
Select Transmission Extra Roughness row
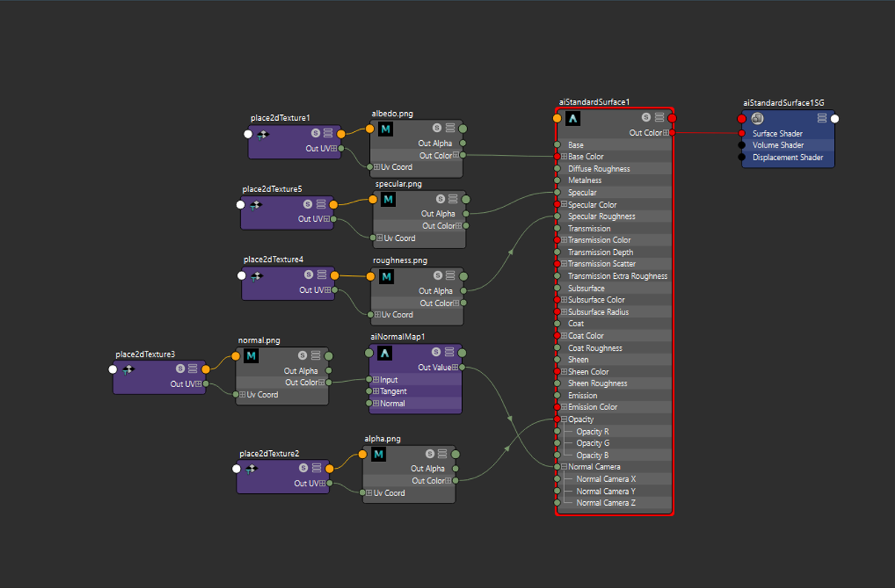click(614, 276)
